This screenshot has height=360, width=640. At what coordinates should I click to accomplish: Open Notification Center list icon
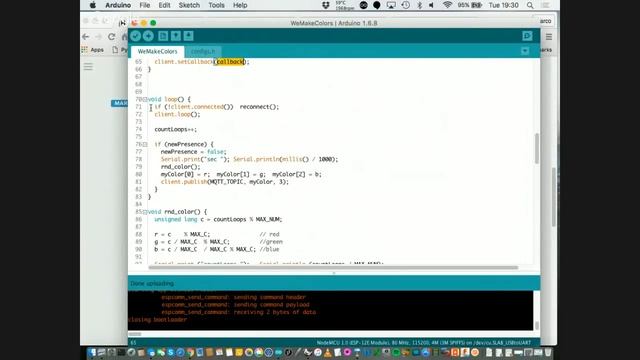545,5
